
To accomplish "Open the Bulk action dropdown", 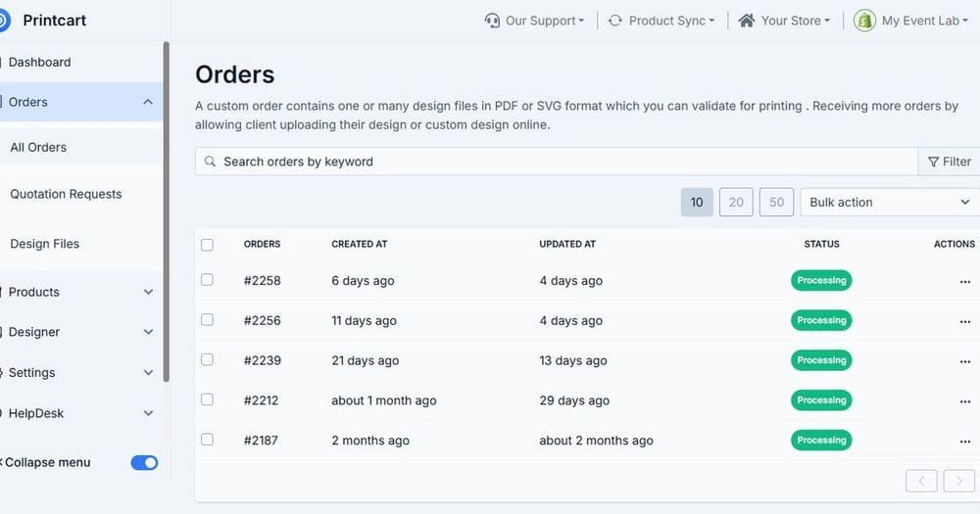I will 890,203.
